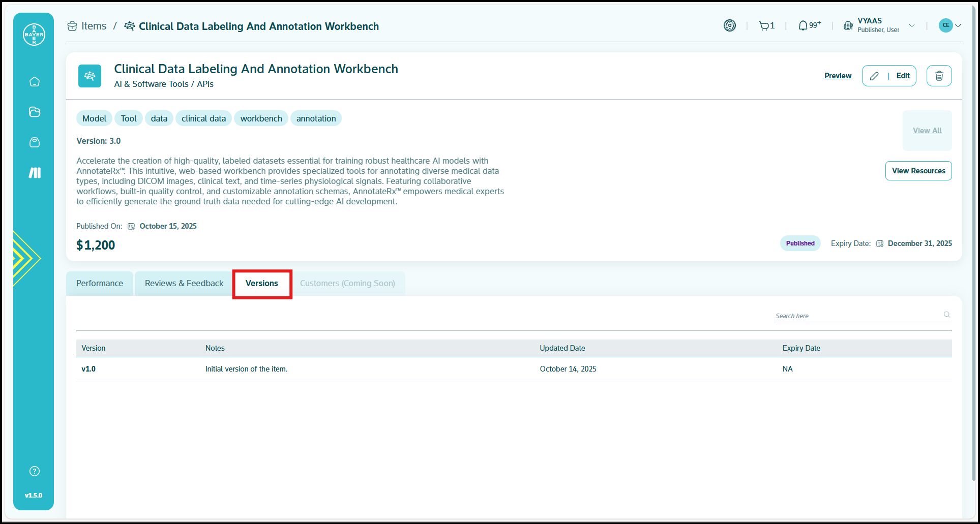
Task: Click the Edit button
Action: pos(889,76)
